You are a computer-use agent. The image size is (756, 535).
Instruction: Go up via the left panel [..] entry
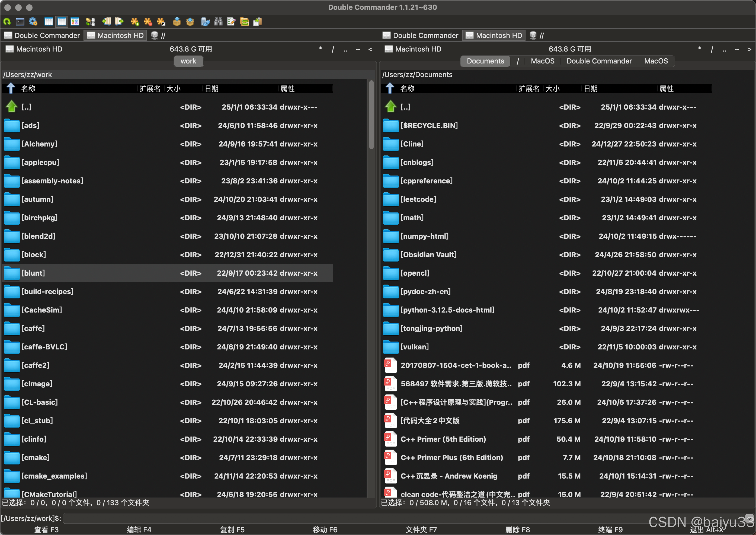26,107
